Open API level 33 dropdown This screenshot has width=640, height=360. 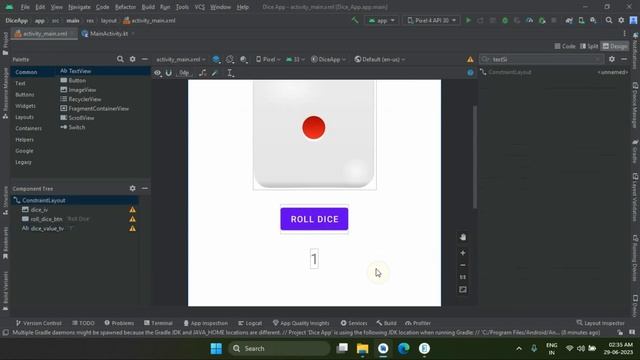click(296, 60)
